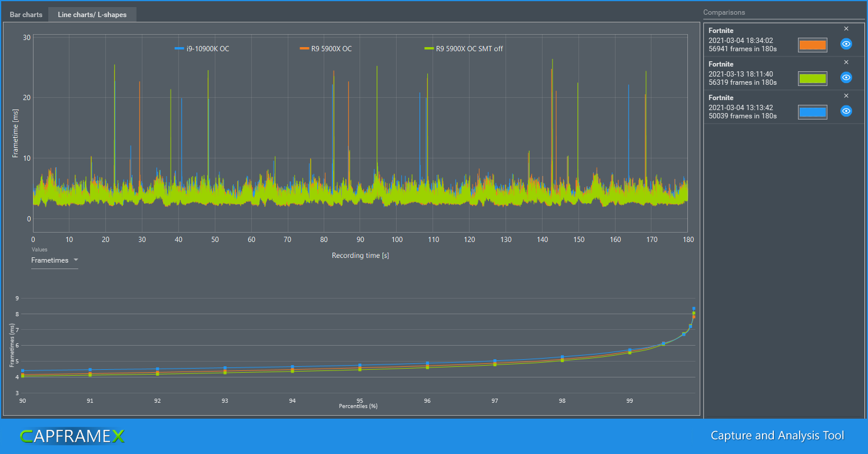This screenshot has width=868, height=454.
Task: Open the Frametimes values dropdown
Action: [55, 260]
